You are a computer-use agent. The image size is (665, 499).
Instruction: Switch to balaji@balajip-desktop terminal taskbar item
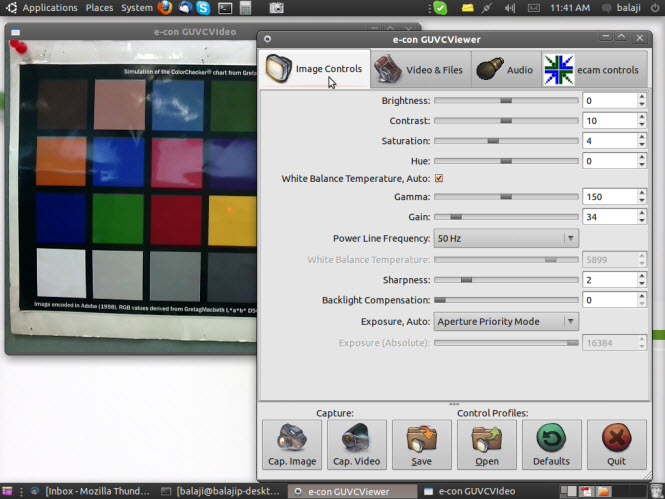click(221, 491)
